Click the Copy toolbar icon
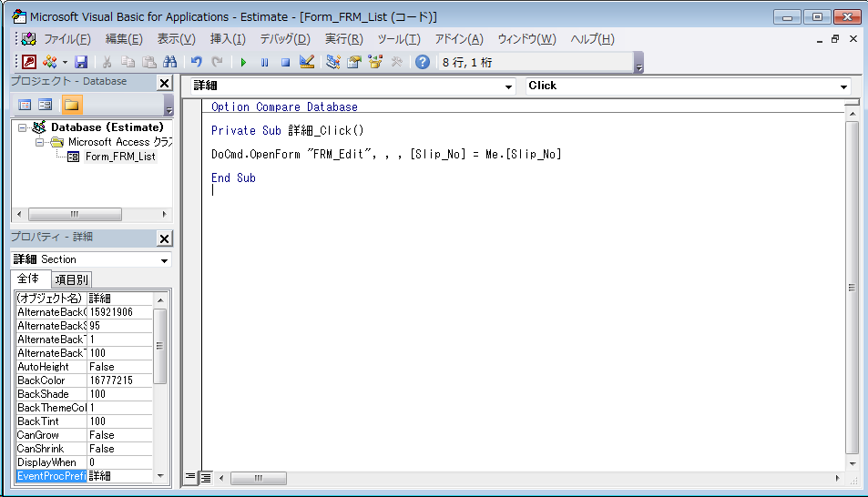 [128, 62]
